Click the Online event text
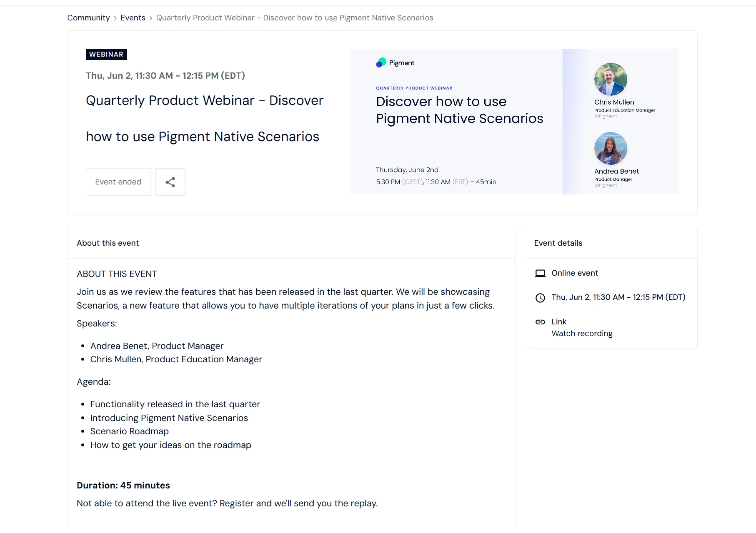 [575, 273]
